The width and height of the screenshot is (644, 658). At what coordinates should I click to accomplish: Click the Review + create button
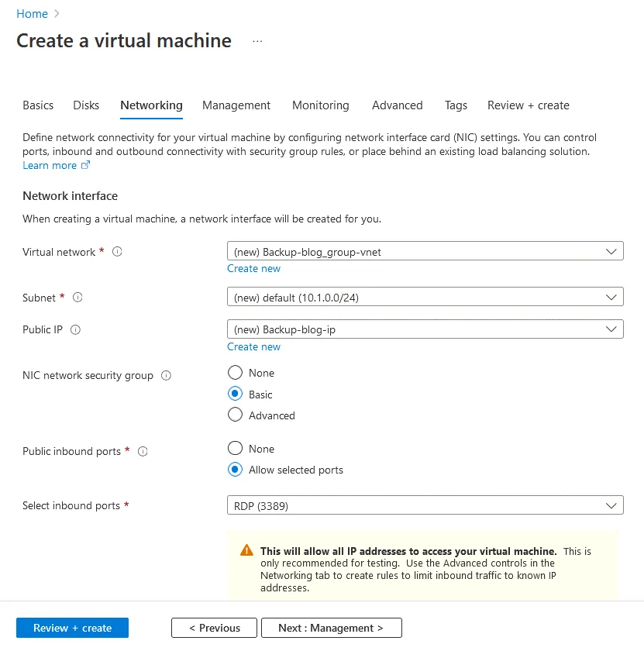tap(72, 628)
